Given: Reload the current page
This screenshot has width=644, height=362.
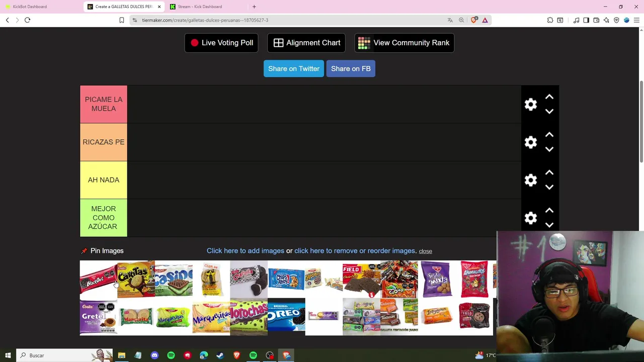Looking at the screenshot, I should click(27, 20).
